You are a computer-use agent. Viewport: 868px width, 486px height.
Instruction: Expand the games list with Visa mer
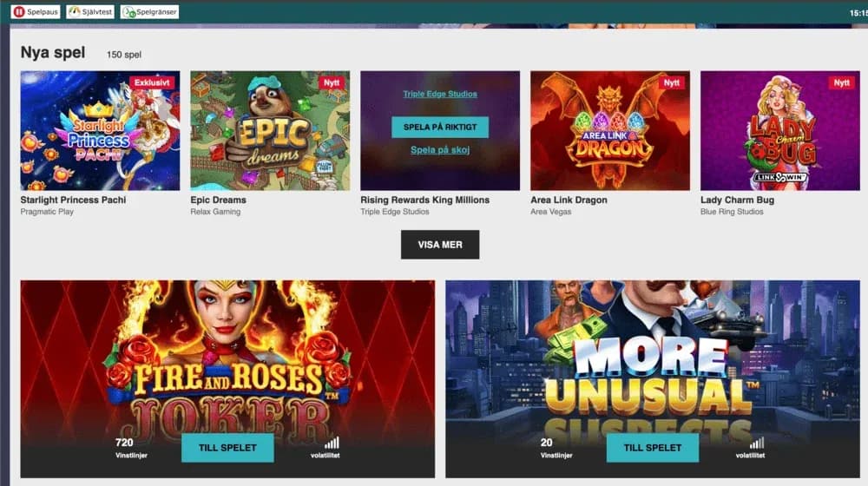(440, 245)
